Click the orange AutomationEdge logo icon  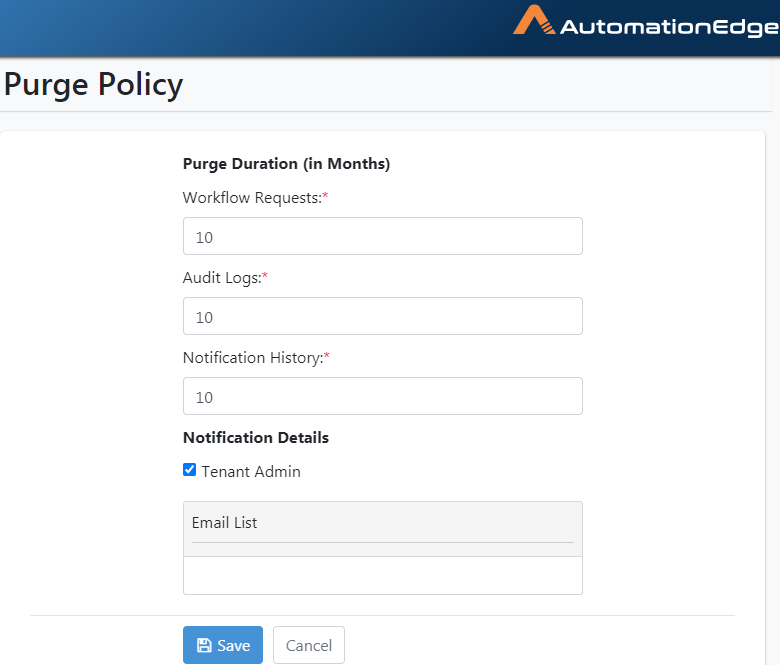click(x=534, y=20)
